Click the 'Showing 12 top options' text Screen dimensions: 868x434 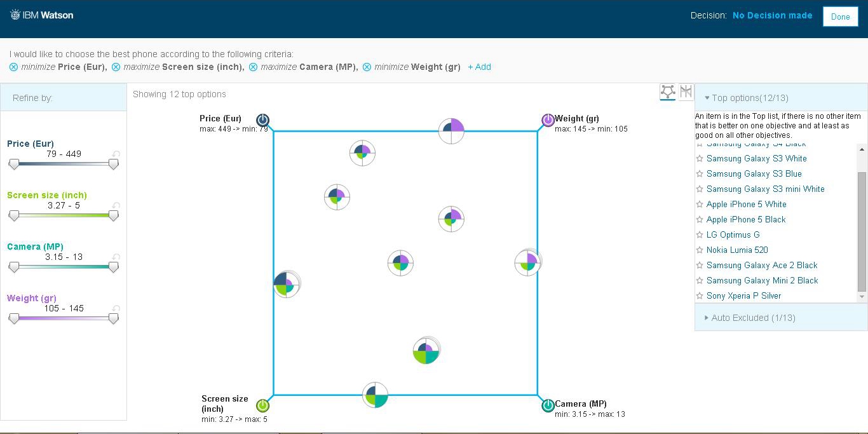pos(179,94)
